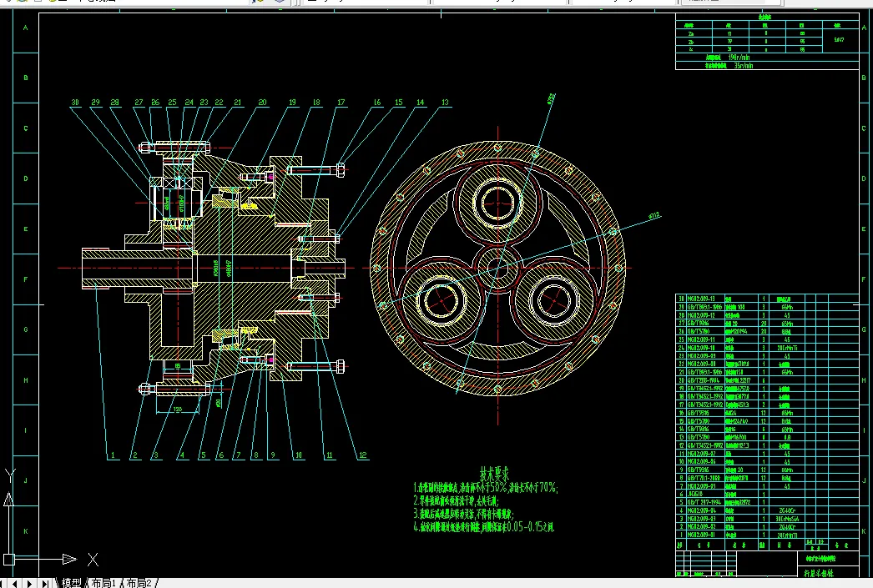Screen dimensions: 873x588
Task: Switch to the 模型 model tab
Action: point(71,582)
